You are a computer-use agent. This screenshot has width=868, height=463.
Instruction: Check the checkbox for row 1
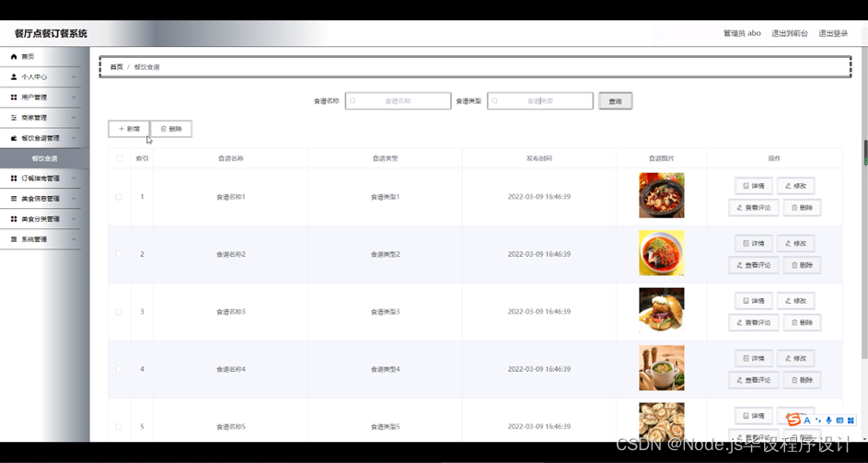point(119,197)
